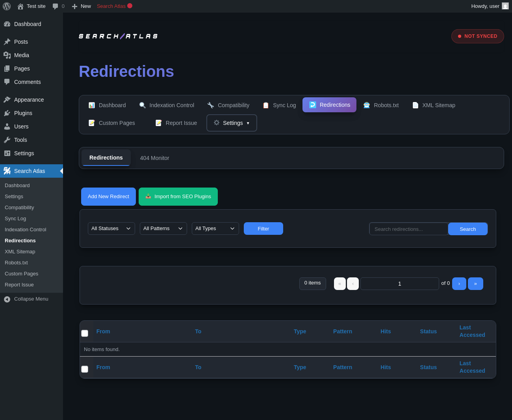Click the WordPress logo icon
This screenshot has width=512, height=420.
(7, 6)
